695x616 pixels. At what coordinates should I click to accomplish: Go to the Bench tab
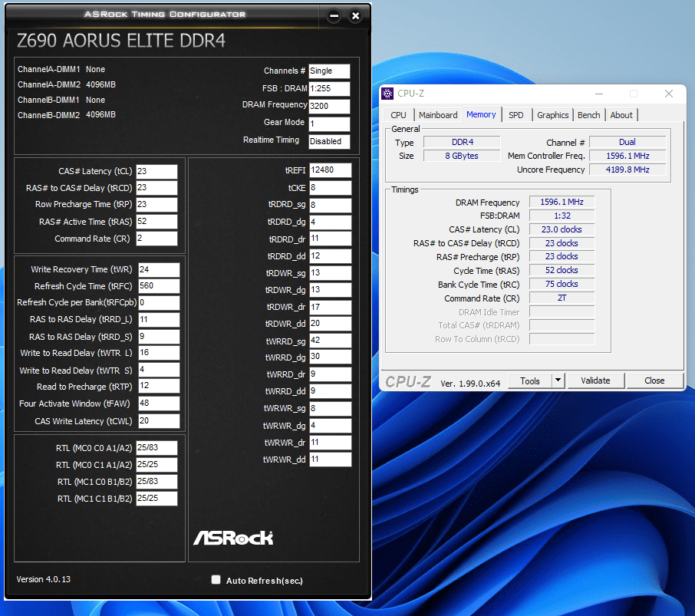coord(588,115)
